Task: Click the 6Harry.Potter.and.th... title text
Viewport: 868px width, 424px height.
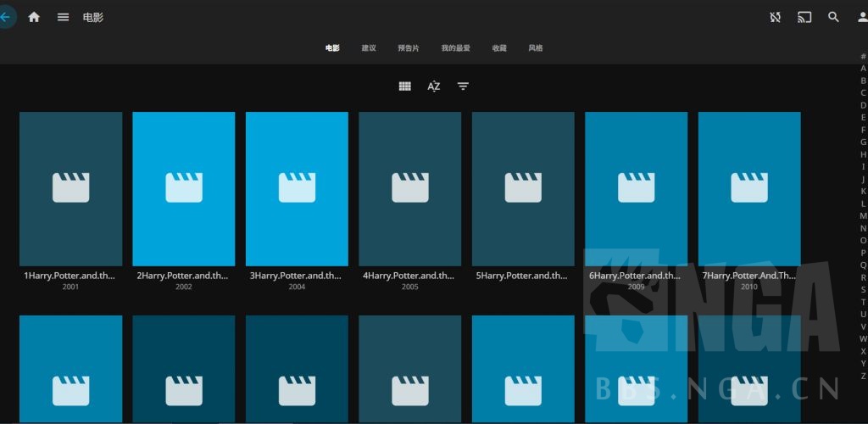Action: (x=636, y=276)
